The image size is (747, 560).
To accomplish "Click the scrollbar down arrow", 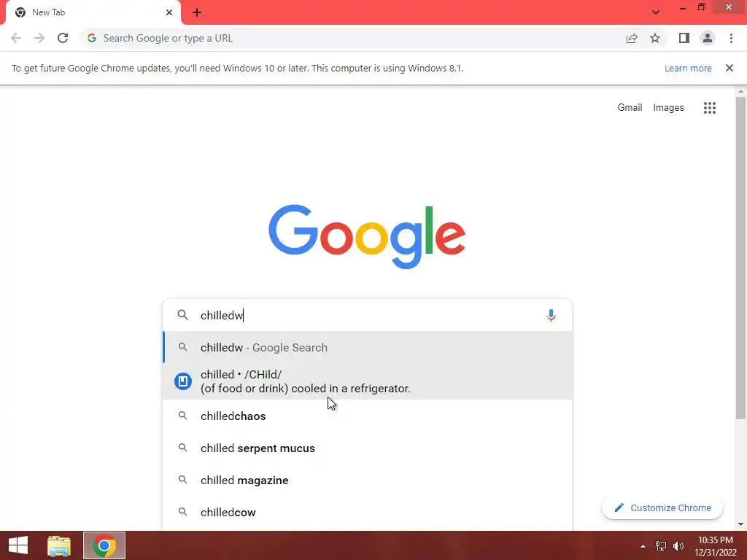I will pos(740,524).
